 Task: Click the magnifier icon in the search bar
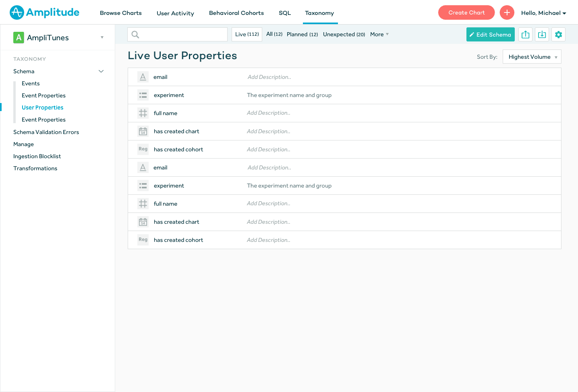click(135, 34)
